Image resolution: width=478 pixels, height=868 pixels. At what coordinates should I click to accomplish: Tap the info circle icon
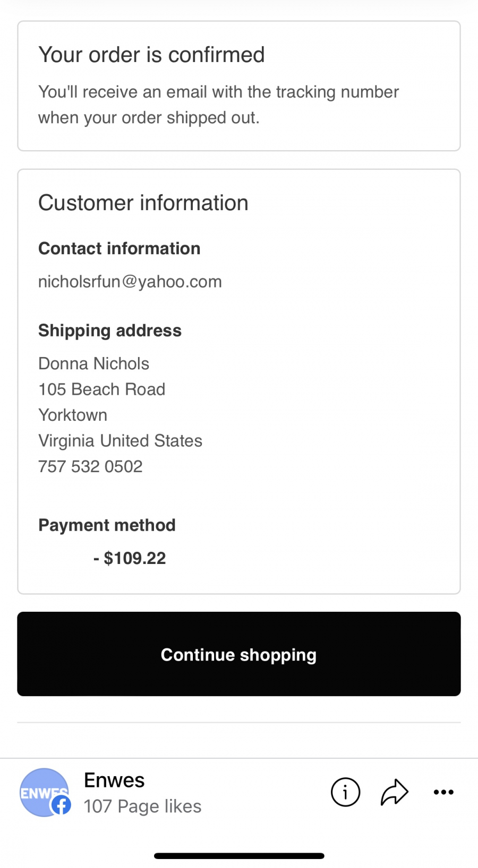coord(345,792)
